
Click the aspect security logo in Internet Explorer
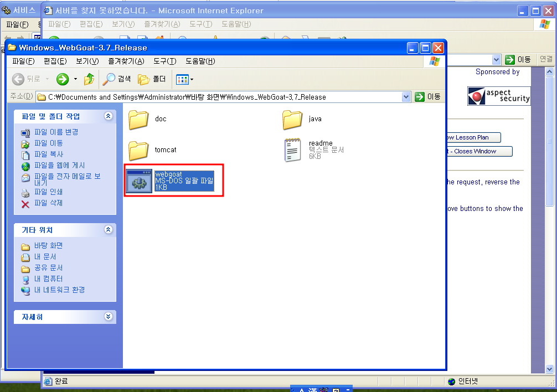pos(499,96)
